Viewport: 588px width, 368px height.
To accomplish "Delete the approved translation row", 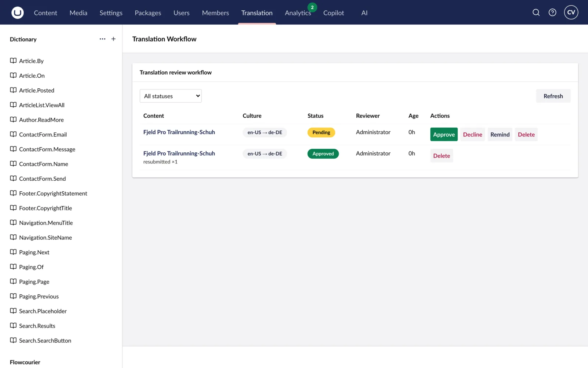I will tap(442, 156).
